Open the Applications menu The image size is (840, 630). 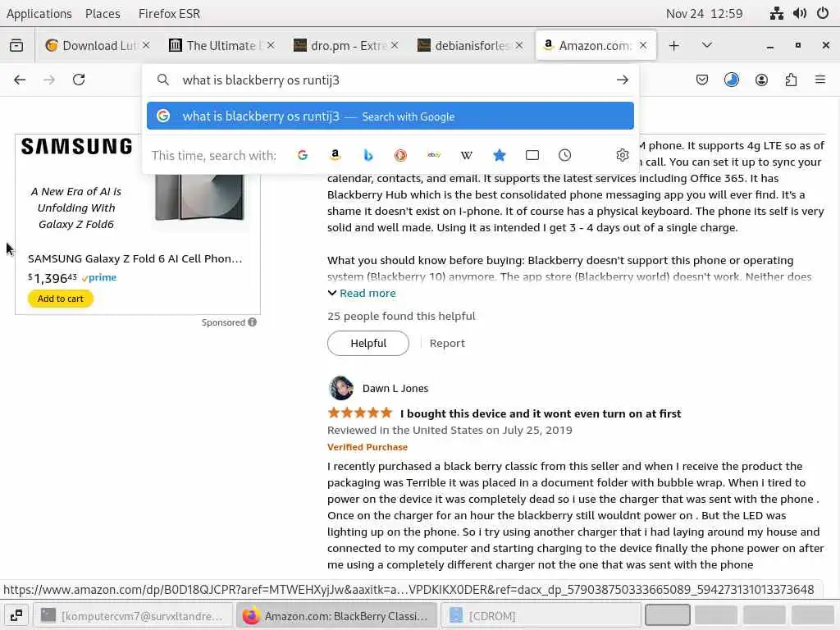coord(39,13)
